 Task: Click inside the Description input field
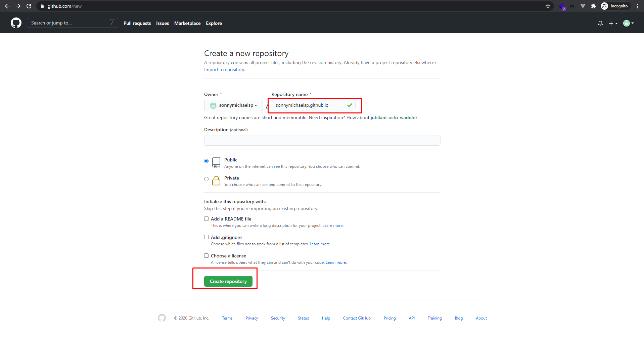[322, 140]
